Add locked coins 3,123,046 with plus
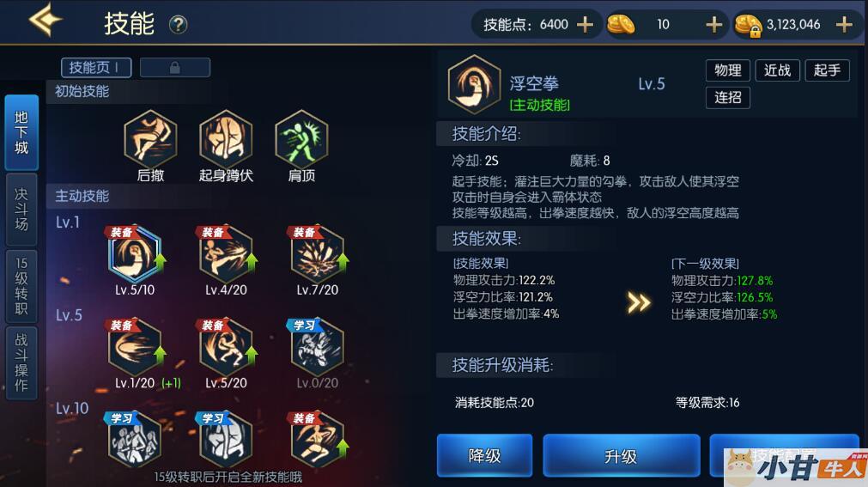This screenshot has width=868, height=487. click(x=844, y=24)
